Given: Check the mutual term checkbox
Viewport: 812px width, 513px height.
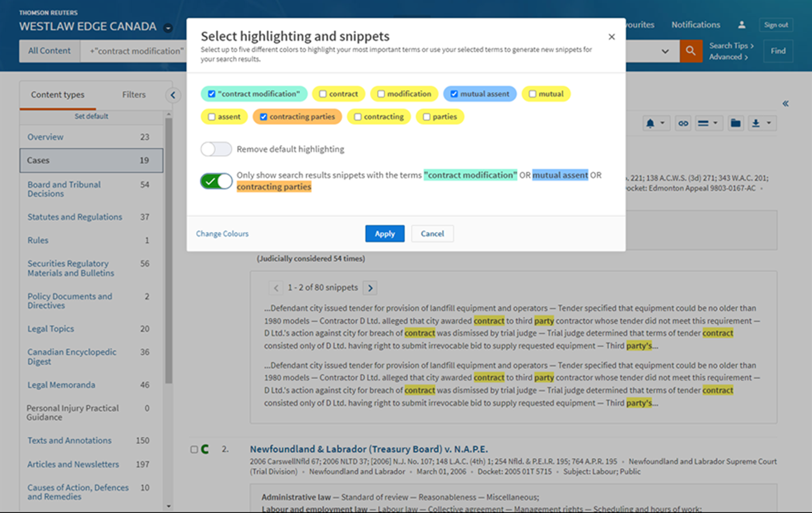Looking at the screenshot, I should 533,94.
